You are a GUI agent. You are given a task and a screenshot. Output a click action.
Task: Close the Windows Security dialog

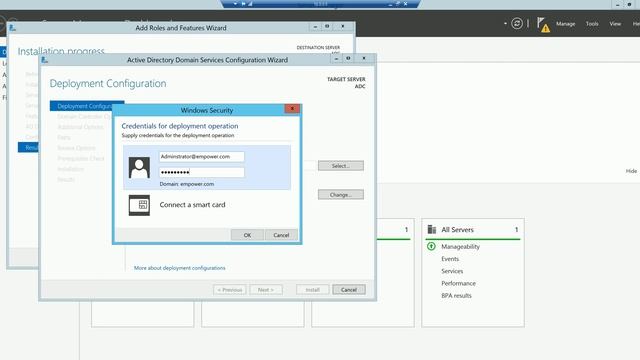292,109
